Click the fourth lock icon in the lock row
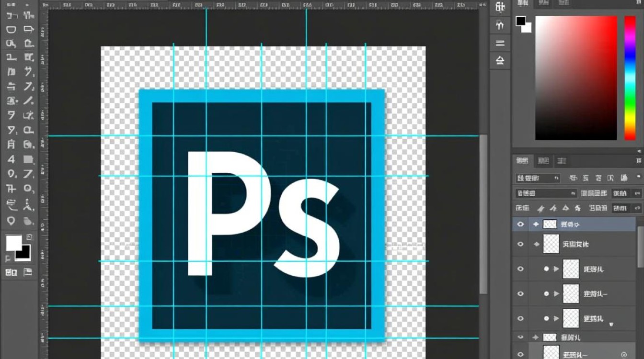Viewport: 644px width, 359px height. click(x=578, y=208)
